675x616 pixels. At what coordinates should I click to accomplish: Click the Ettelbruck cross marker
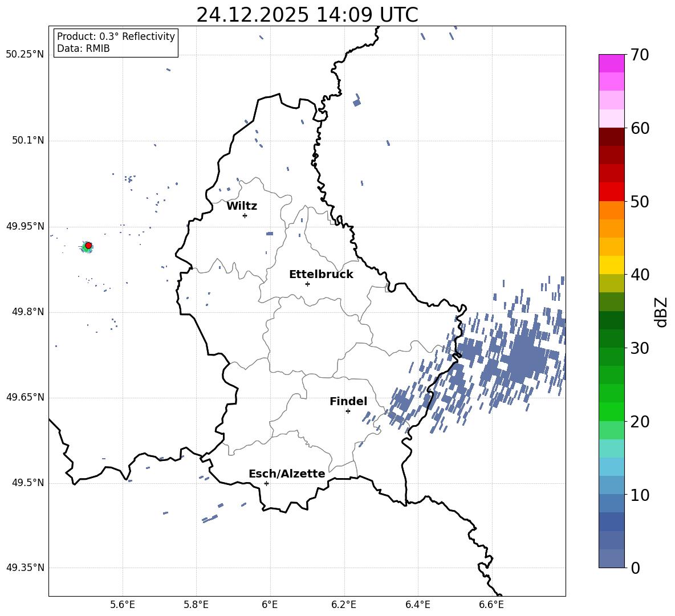click(307, 284)
